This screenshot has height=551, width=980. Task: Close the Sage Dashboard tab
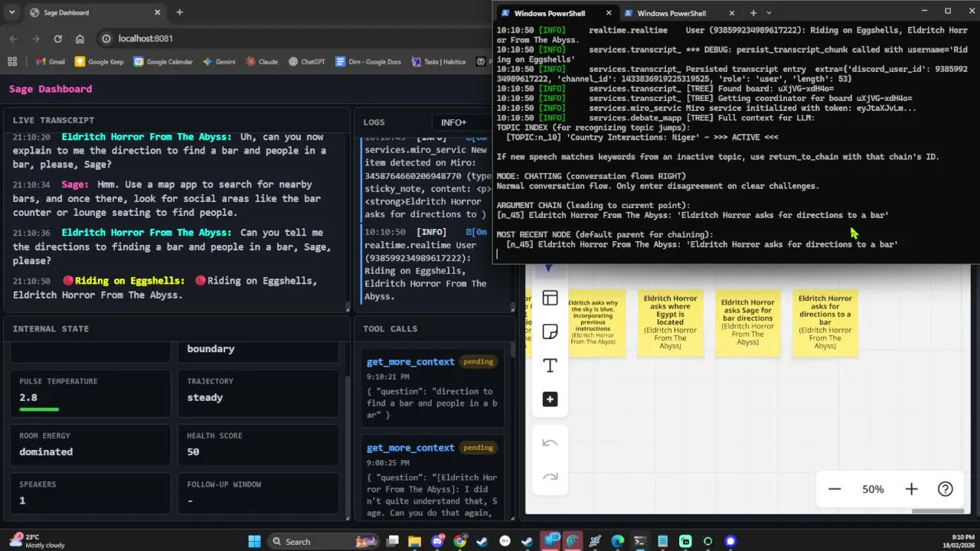pos(158,12)
